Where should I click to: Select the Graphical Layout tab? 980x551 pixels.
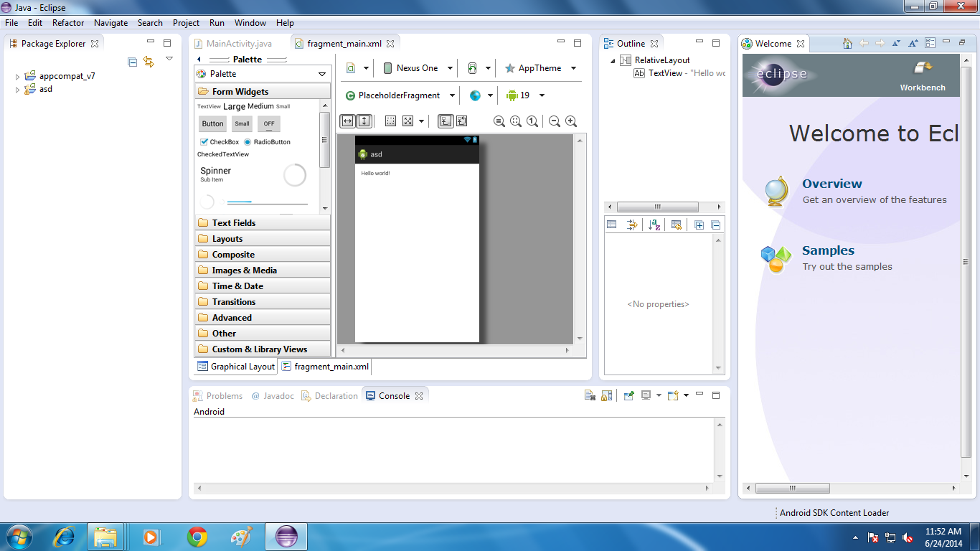click(235, 367)
